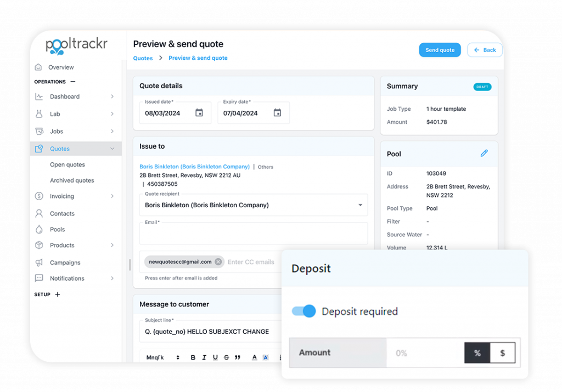Open the issued date calendar picker
The height and width of the screenshot is (392, 562).
pos(199,113)
